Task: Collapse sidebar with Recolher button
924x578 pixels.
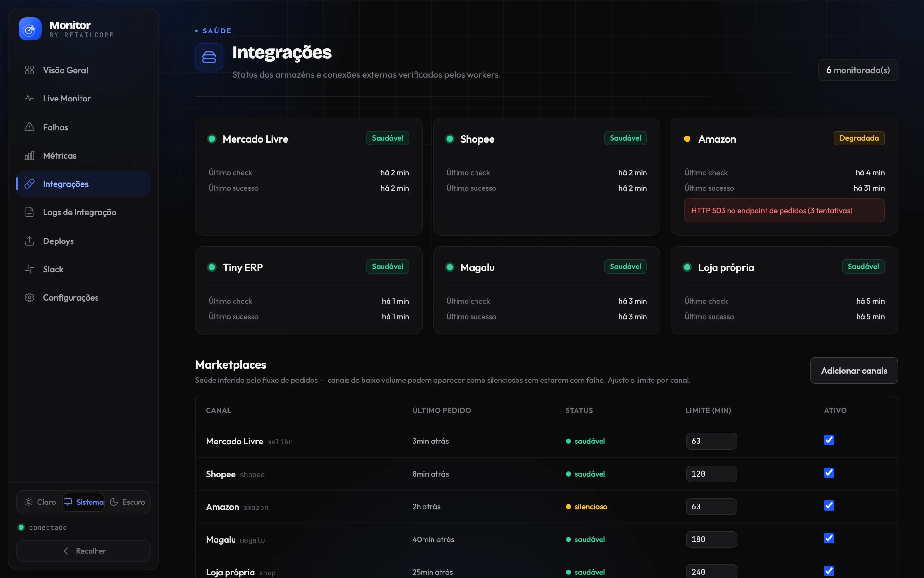Action: (x=83, y=551)
